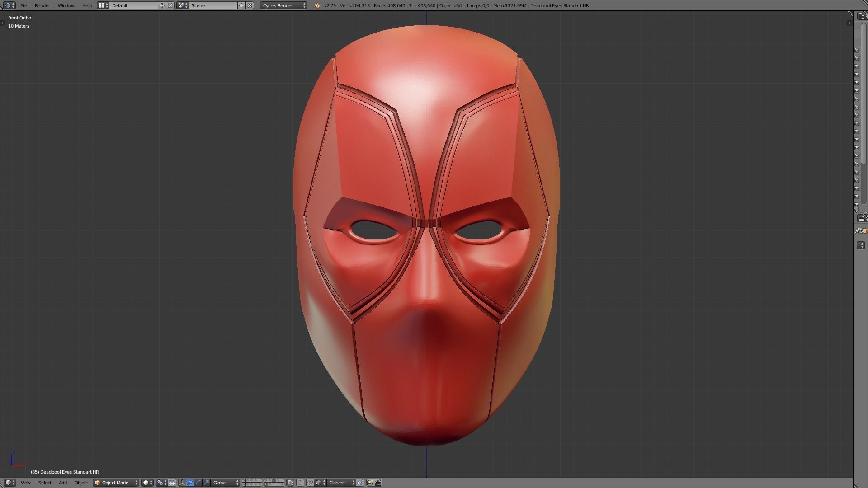This screenshot has width=868, height=488.
Task: Toggle proportional editing circle button
Action: pos(300,483)
